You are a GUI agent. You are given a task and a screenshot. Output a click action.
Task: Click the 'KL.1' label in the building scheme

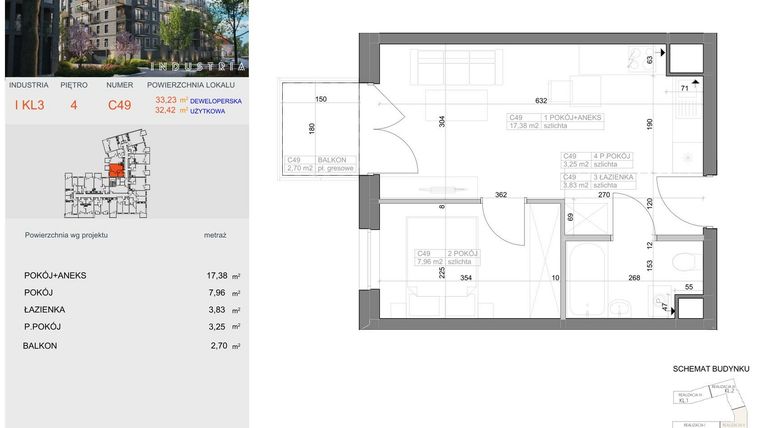(x=683, y=401)
